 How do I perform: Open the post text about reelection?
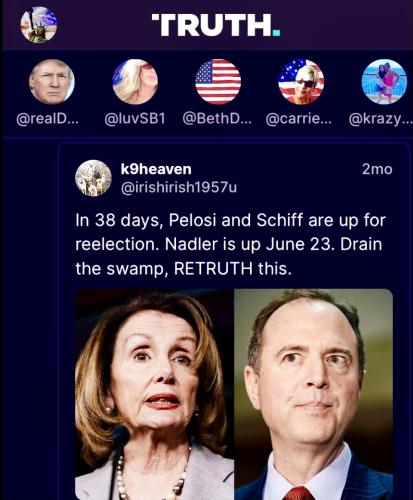pyautogui.click(x=230, y=244)
